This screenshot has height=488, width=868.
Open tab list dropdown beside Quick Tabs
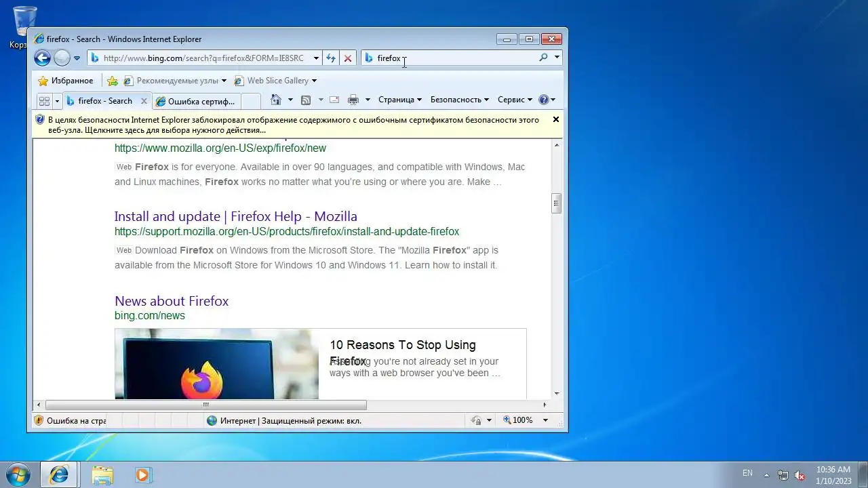coord(57,101)
